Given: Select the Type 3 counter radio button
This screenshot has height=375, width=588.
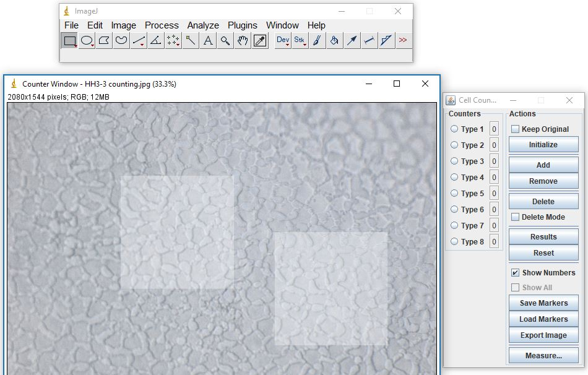Looking at the screenshot, I should [455, 162].
